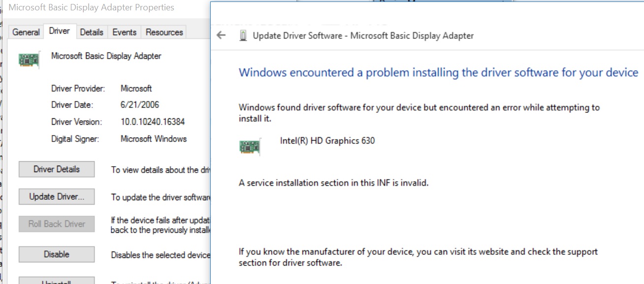Click the Driver Provider: label
Image resolution: width=644 pixels, height=284 pixels.
[x=78, y=89]
